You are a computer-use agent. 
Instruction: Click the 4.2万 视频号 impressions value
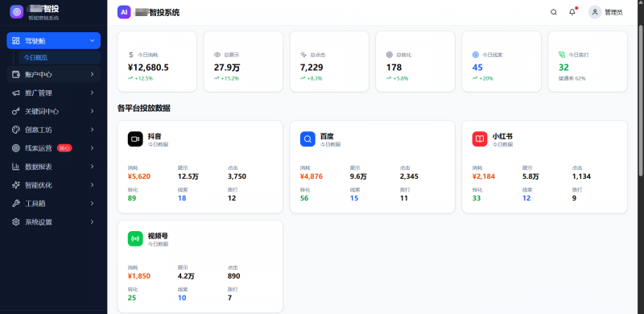click(x=186, y=276)
